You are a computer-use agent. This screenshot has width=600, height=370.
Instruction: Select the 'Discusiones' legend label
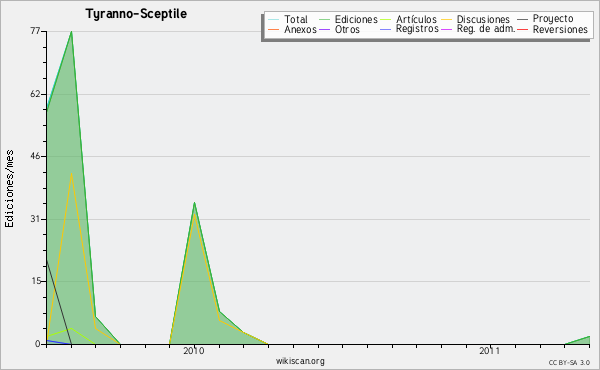click(483, 19)
